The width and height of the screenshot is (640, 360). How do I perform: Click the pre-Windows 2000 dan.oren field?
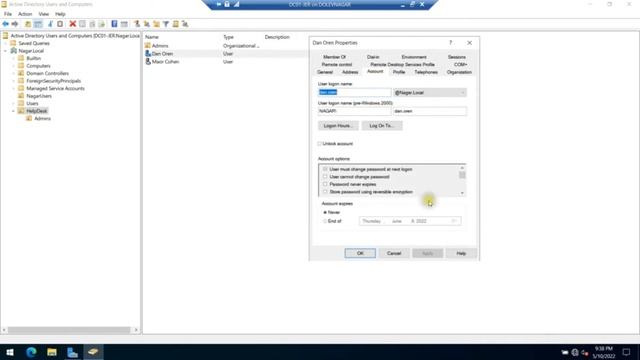[429, 111]
